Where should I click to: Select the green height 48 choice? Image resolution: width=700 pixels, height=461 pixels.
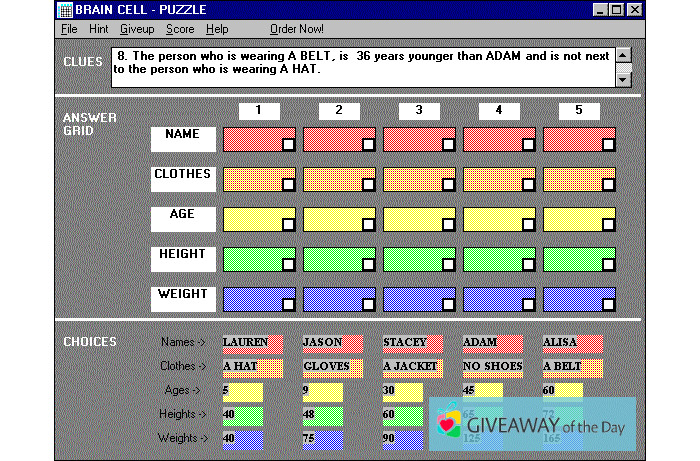tap(322, 415)
